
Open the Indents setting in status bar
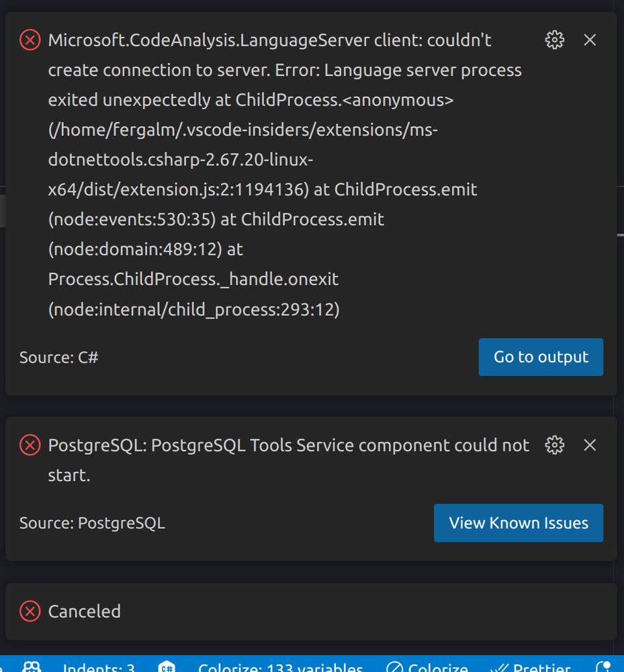[99, 667]
